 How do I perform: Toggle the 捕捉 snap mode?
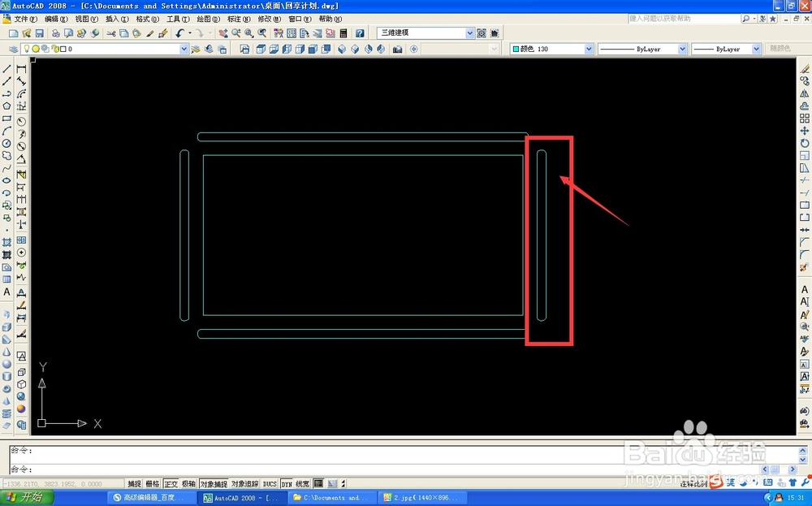click(134, 484)
